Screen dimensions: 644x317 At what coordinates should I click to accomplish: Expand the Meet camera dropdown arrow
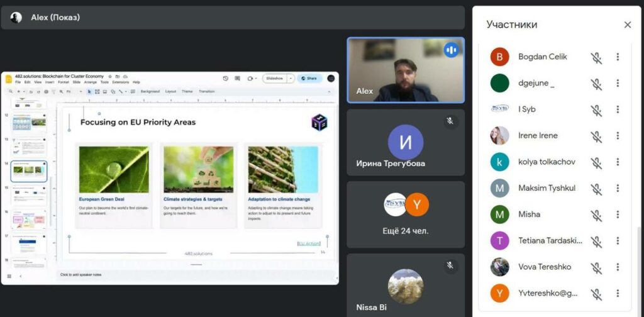(x=256, y=79)
